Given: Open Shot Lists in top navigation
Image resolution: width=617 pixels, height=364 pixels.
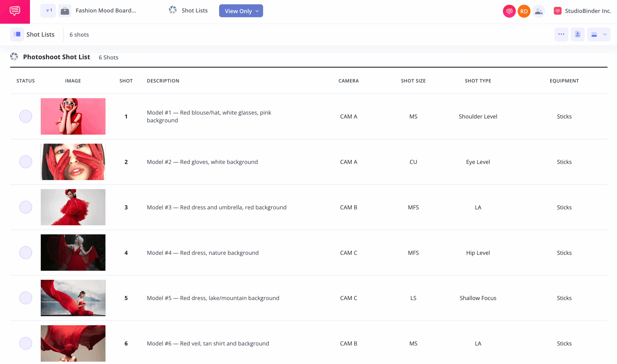Looking at the screenshot, I should 194,11.
